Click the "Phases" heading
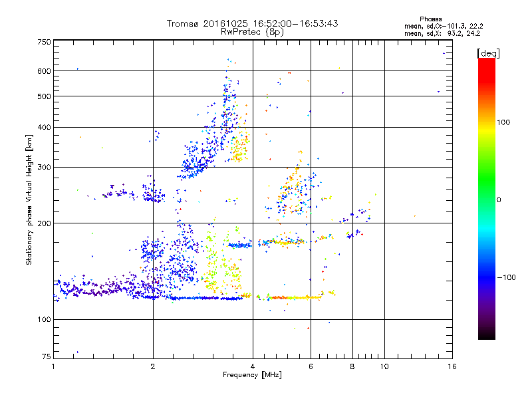 point(430,19)
